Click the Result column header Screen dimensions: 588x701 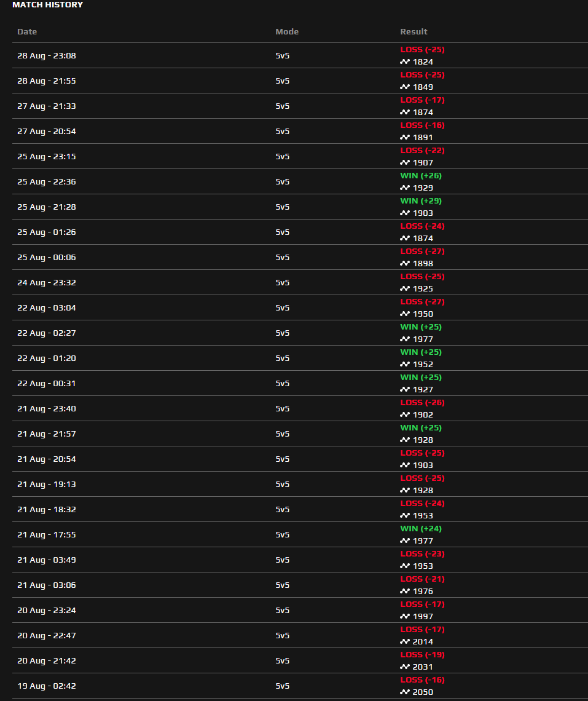coord(414,32)
